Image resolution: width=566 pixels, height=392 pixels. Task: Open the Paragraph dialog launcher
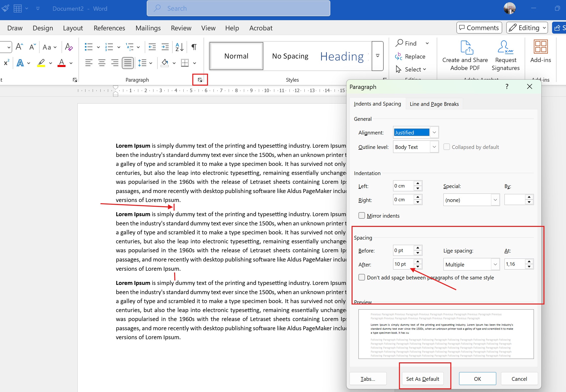point(200,80)
